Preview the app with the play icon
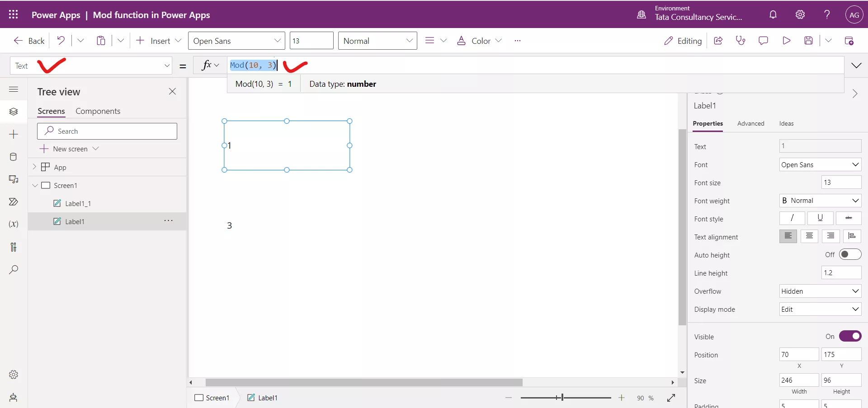The image size is (868, 408). [x=787, y=41]
